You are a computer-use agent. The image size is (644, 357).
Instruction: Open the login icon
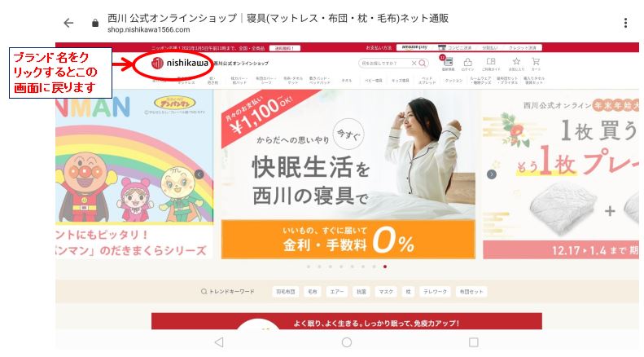pos(467,64)
